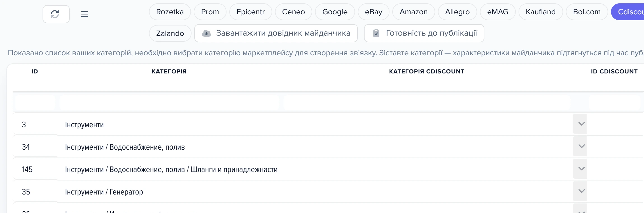The height and width of the screenshot is (213, 644).
Task: Click the ID CDISCOUNT column header
Action: [614, 71]
